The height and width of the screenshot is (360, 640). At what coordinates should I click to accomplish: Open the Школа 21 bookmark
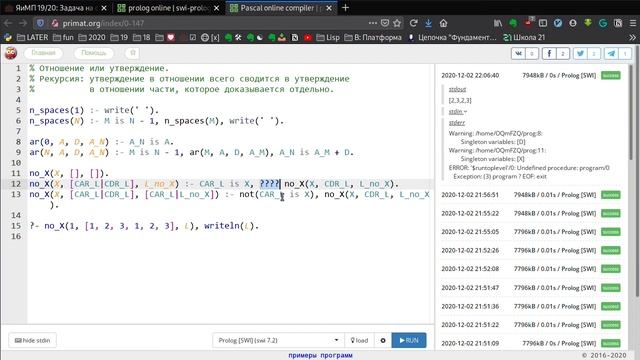[524, 38]
